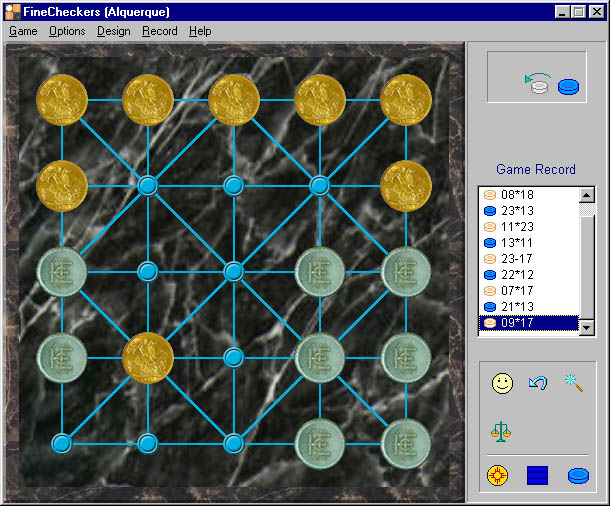Click the smiley face icon
610x506 pixels.
click(502, 382)
